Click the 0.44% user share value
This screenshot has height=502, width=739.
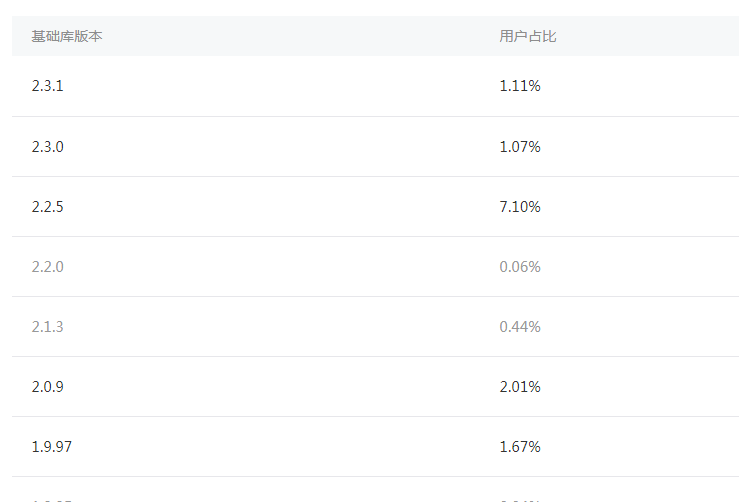click(520, 327)
